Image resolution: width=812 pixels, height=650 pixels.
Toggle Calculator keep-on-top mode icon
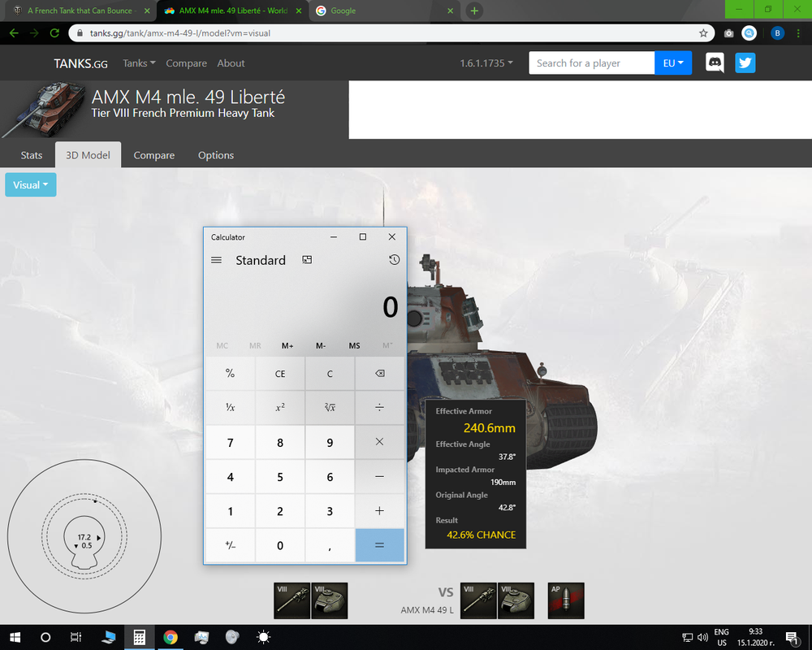[307, 260]
